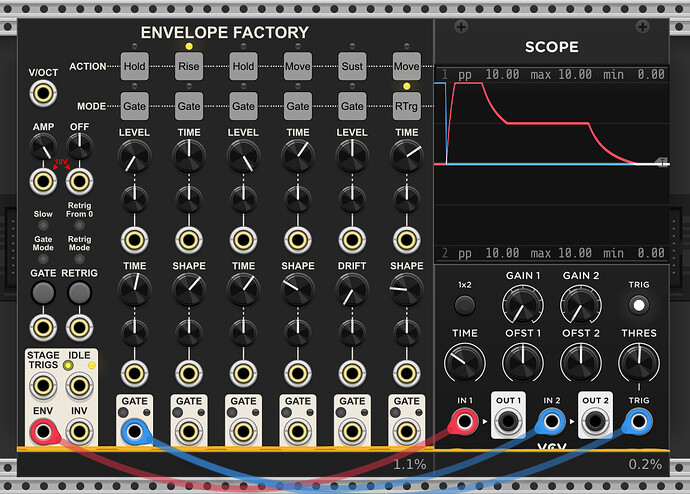Change third stage MODE Gate selector
The width and height of the screenshot is (690, 494).
(x=243, y=106)
